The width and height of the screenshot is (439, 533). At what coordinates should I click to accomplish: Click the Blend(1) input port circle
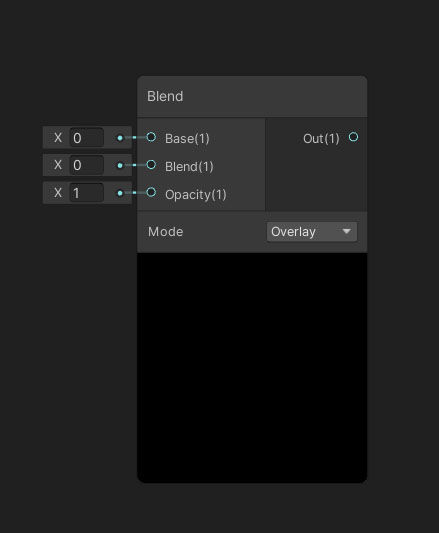point(151,165)
